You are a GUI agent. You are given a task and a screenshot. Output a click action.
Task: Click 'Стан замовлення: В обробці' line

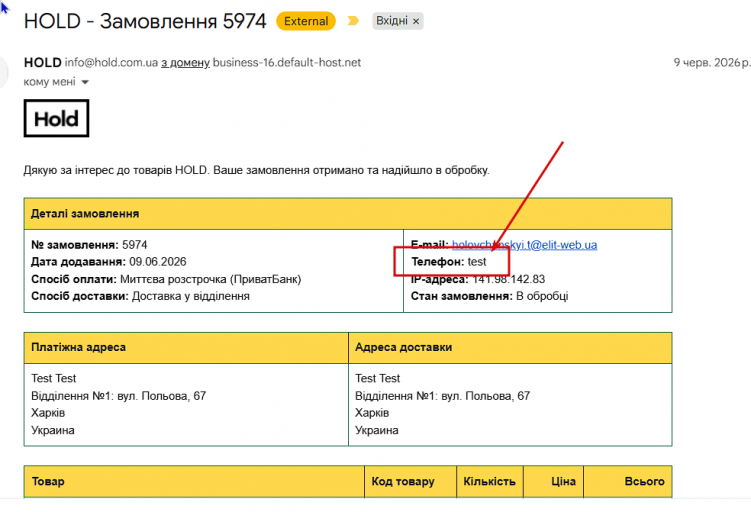click(x=489, y=296)
